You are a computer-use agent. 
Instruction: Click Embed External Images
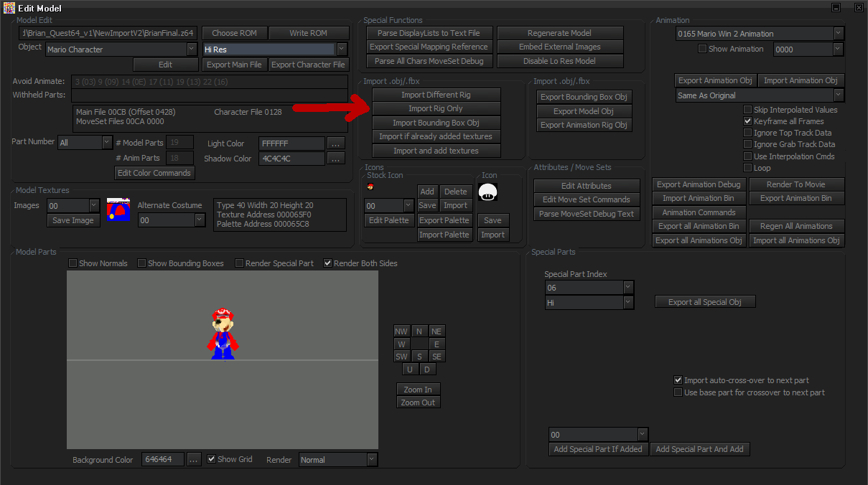point(559,47)
